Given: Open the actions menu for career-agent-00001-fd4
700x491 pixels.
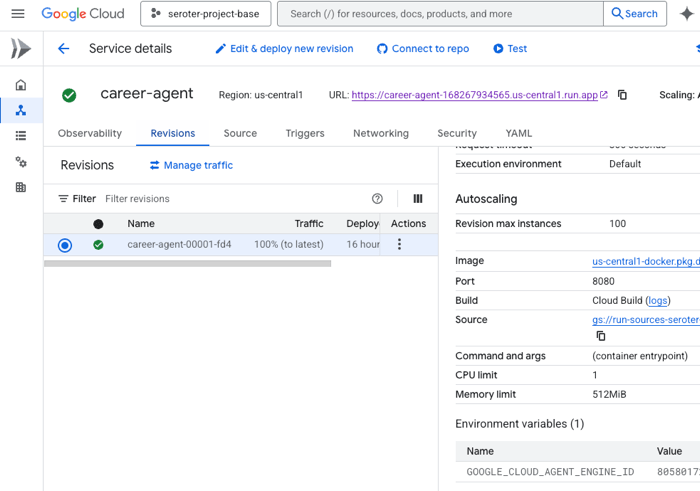Looking at the screenshot, I should [399, 245].
